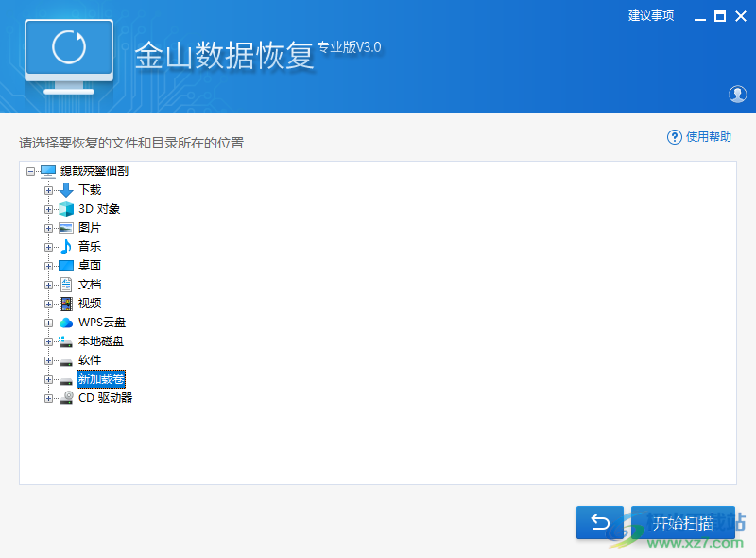Viewport: 756px width, 558px height.
Task: Select the 视频 tree item
Action: point(90,304)
